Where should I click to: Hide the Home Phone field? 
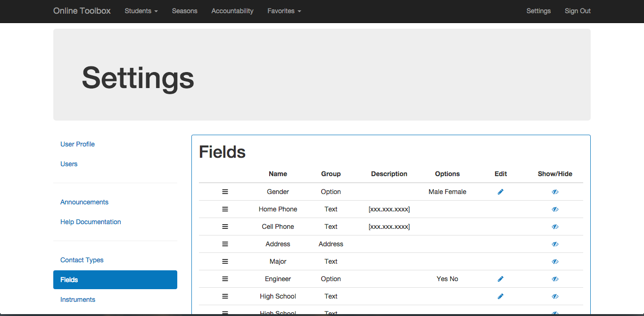[x=555, y=209]
